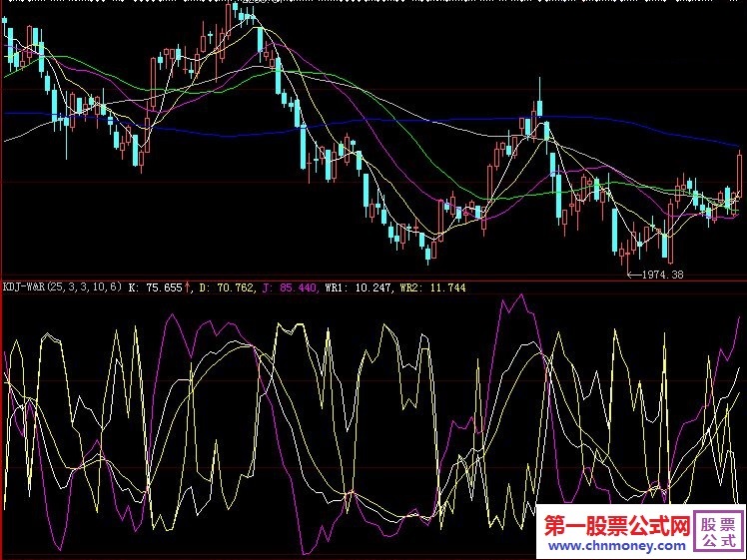Screen dimensions: 747x560
Task: Select the K: 75.655 value
Action: click(156, 287)
